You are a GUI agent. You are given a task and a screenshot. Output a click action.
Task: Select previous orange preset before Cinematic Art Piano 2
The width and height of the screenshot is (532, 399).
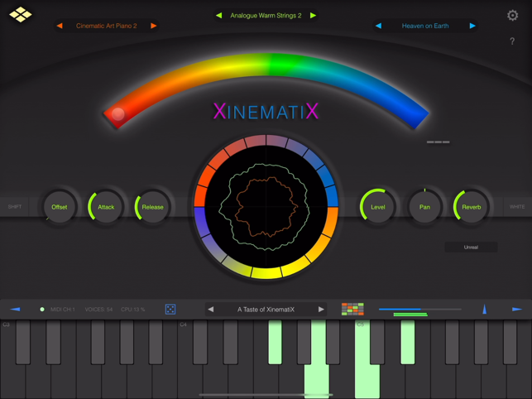[60, 26]
